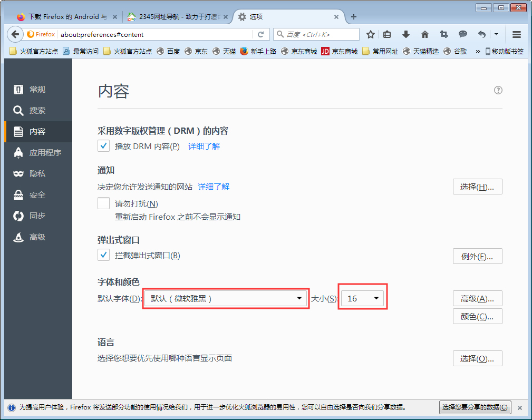Open the font size 16 dropdown
This screenshot has width=532, height=420.
[362, 298]
